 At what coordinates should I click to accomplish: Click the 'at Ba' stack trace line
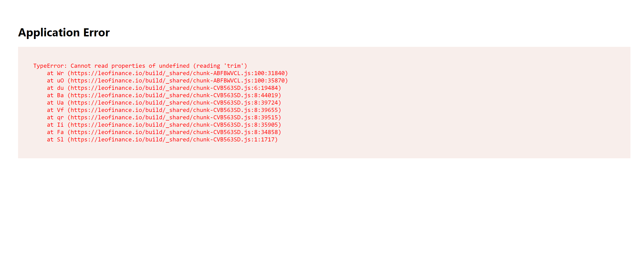[x=164, y=96]
